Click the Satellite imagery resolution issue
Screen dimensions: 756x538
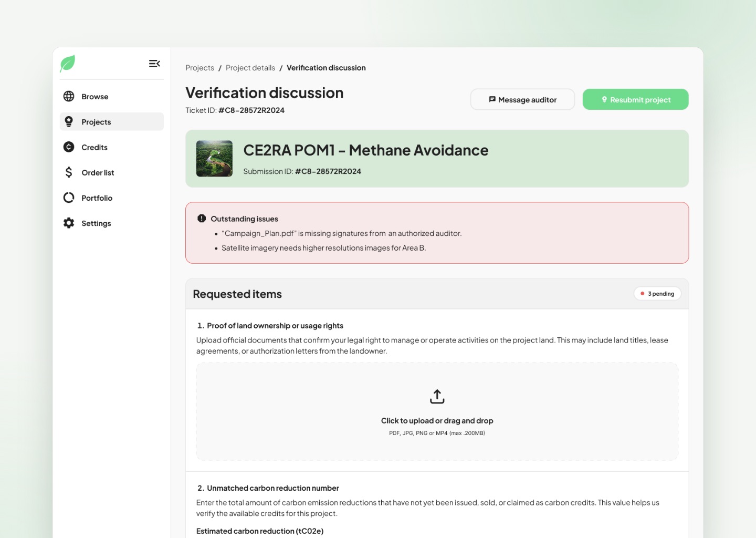click(x=324, y=248)
